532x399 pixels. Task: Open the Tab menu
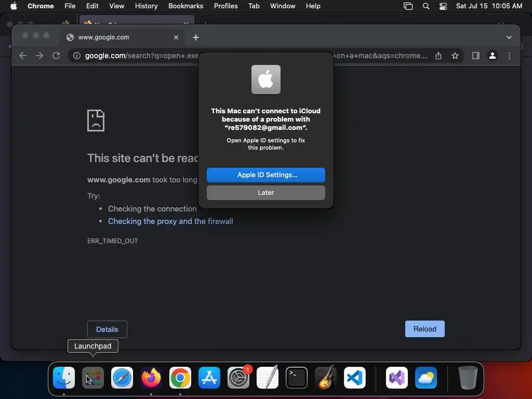(254, 6)
